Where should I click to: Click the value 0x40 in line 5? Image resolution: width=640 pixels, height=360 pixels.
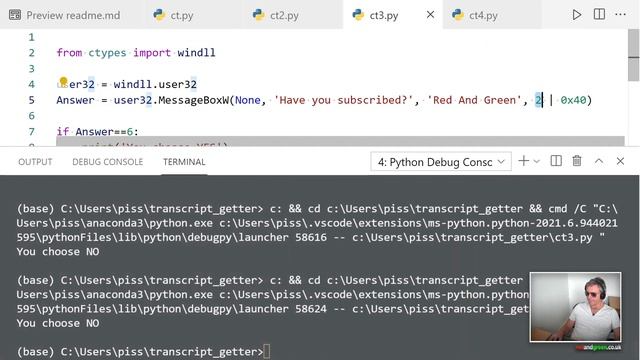click(x=573, y=100)
